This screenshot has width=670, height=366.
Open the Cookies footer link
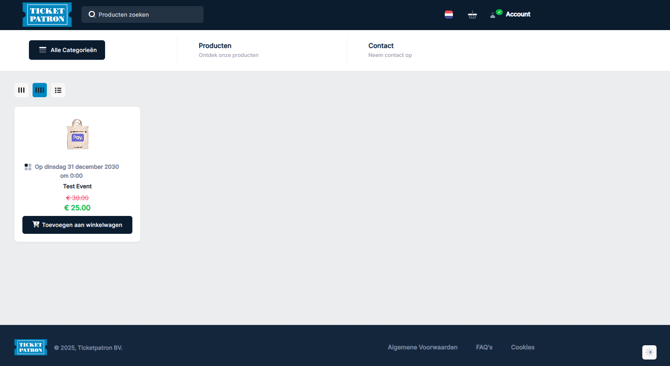523,347
